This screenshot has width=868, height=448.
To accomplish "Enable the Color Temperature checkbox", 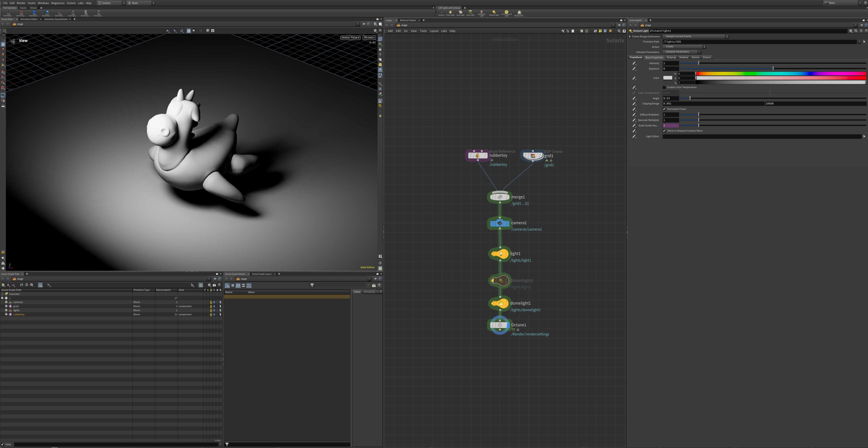I will point(665,87).
